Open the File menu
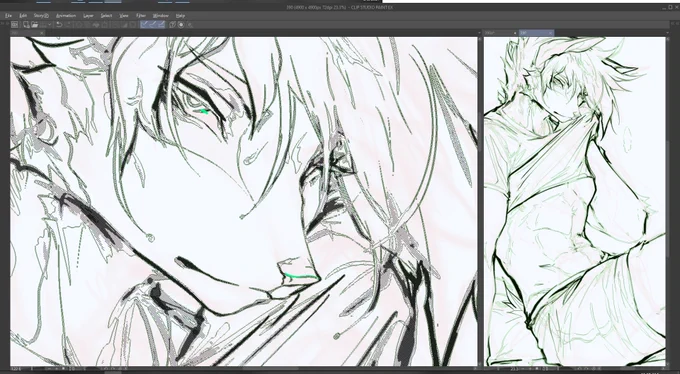Screen dimensions: 680x374 click(x=8, y=16)
